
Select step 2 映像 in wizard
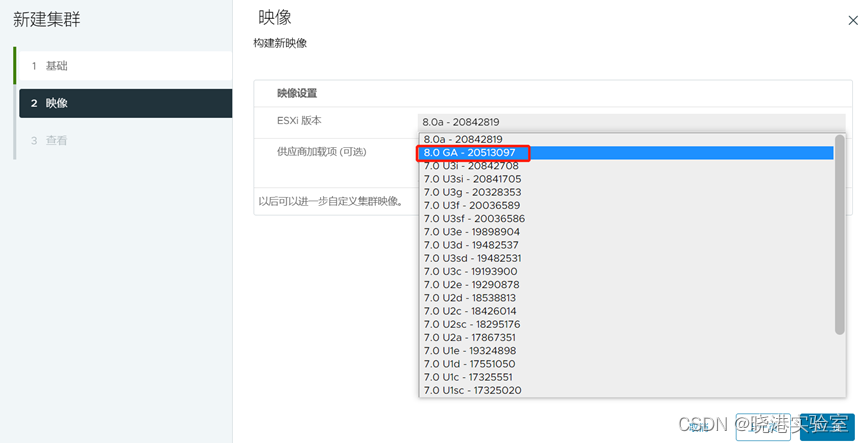coord(126,103)
